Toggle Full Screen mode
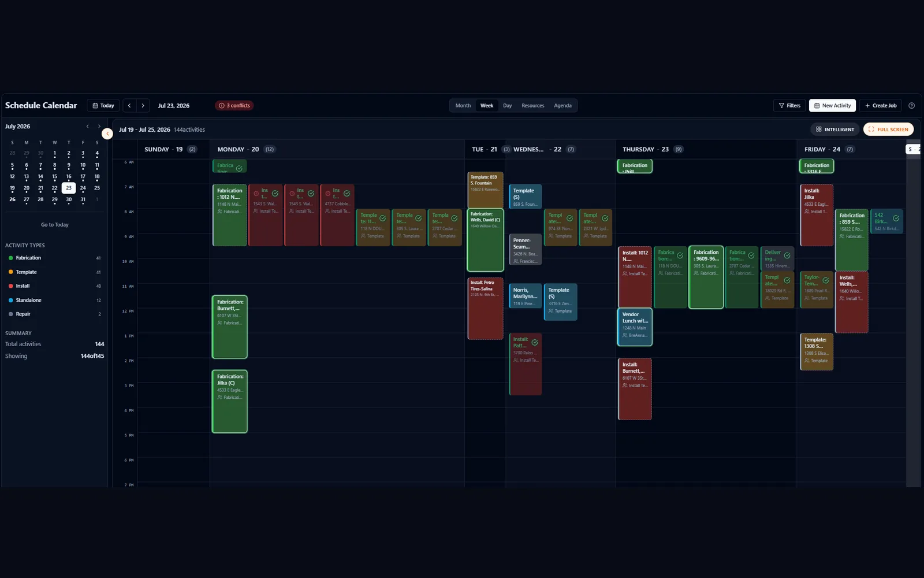Viewport: 924px width, 578px height. click(888, 129)
